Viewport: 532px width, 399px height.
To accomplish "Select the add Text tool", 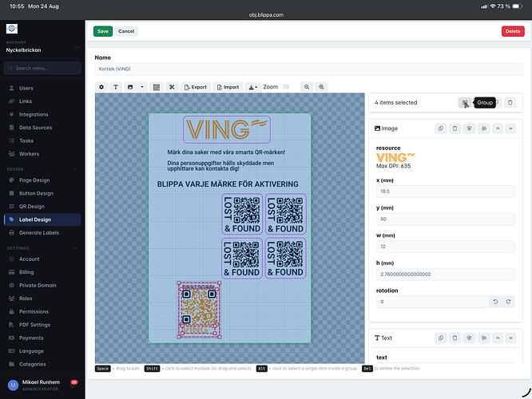I will point(116,87).
